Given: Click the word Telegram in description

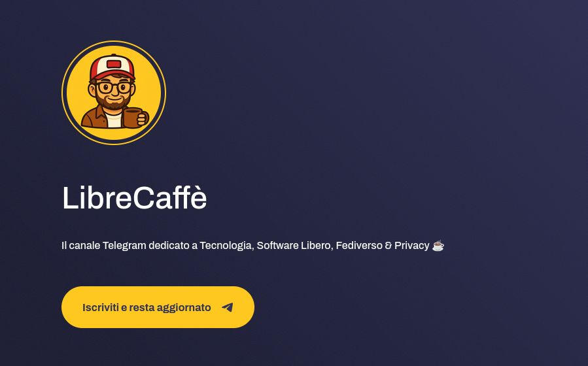Looking at the screenshot, I should point(124,246).
